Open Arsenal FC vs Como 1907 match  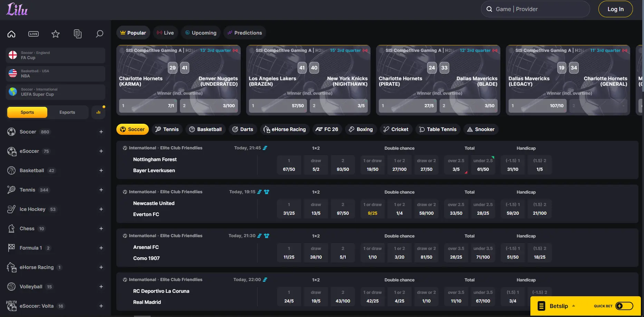point(146,253)
